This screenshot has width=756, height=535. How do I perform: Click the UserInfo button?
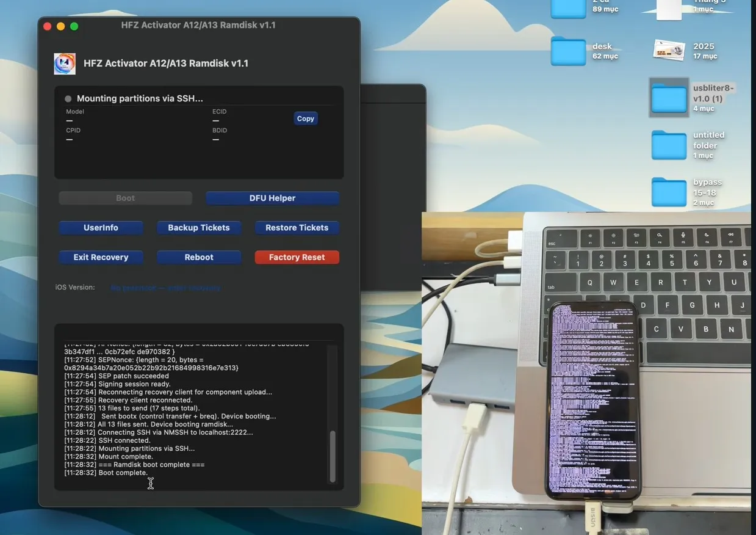[101, 227]
